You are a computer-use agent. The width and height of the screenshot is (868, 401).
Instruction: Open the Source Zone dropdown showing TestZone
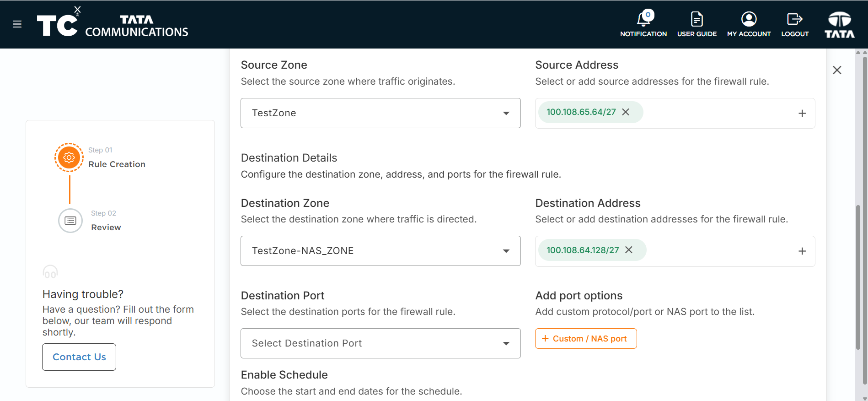tap(380, 113)
